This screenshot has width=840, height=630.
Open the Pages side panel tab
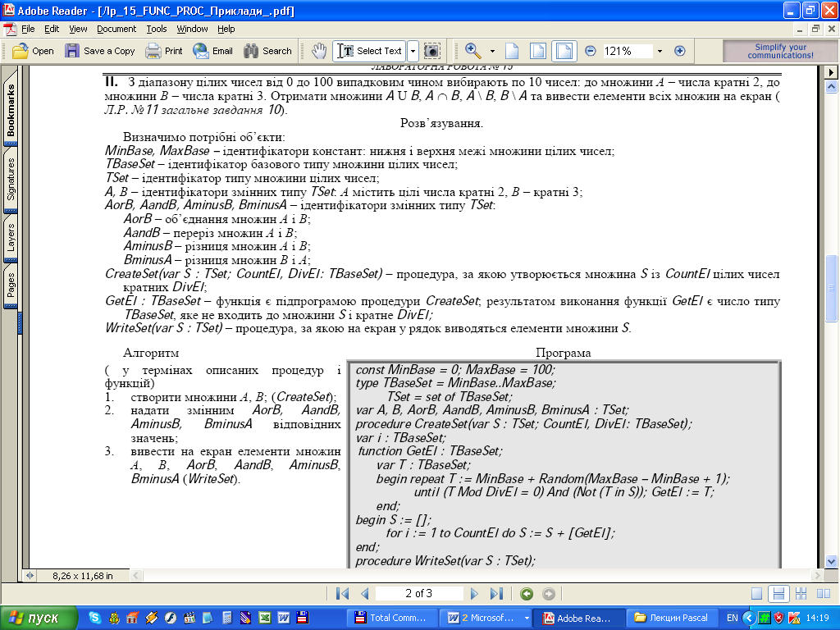point(11,285)
